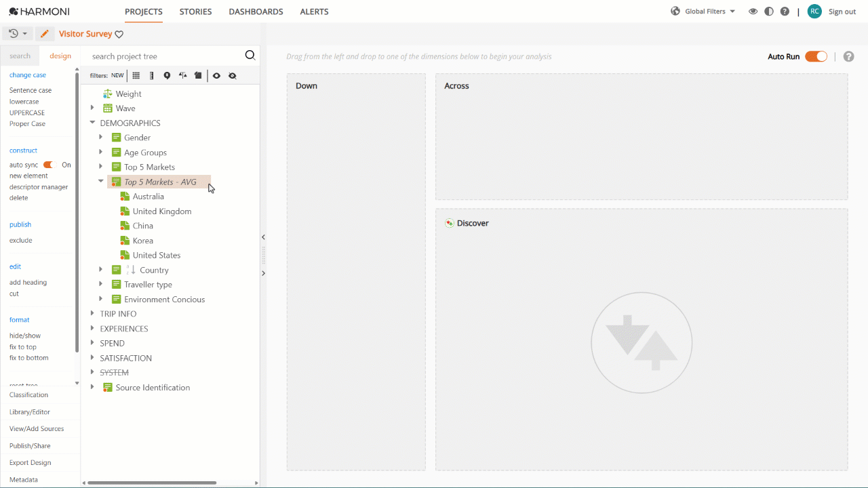
Task: Favorite Visitor Survey with the heart icon
Action: click(x=119, y=35)
